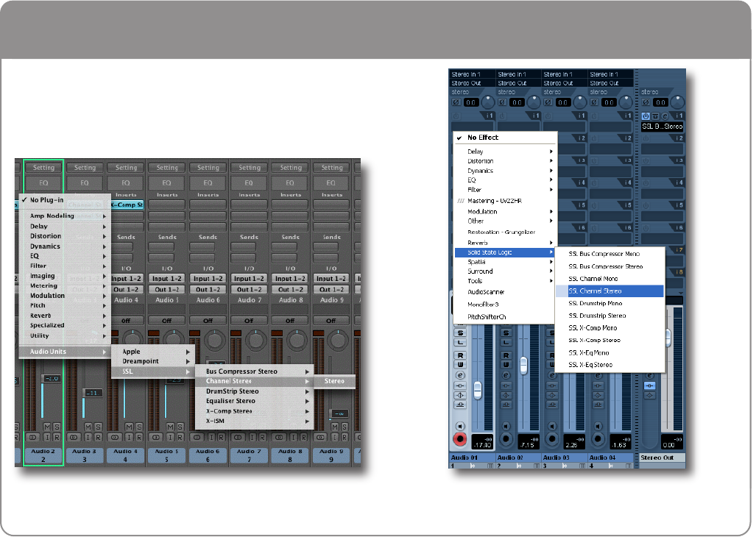
Task: Open the Input 1-2 selector on Audio 7
Action: point(250,280)
